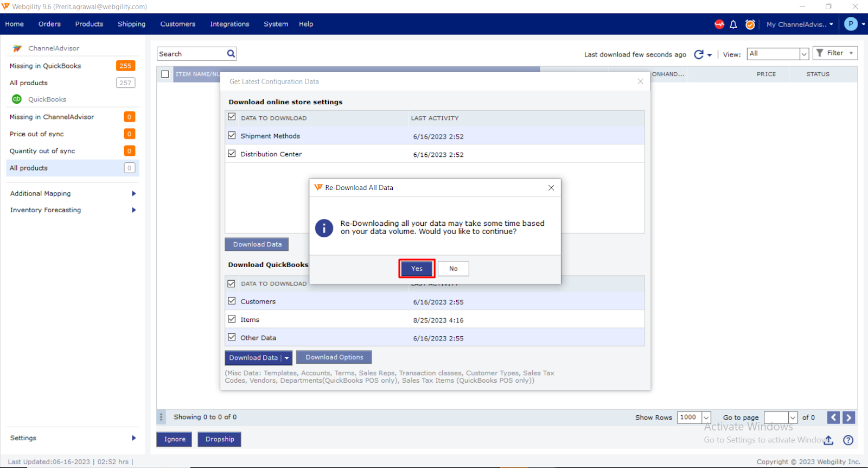Confirm re-download with Yes
868x468 pixels.
(417, 269)
